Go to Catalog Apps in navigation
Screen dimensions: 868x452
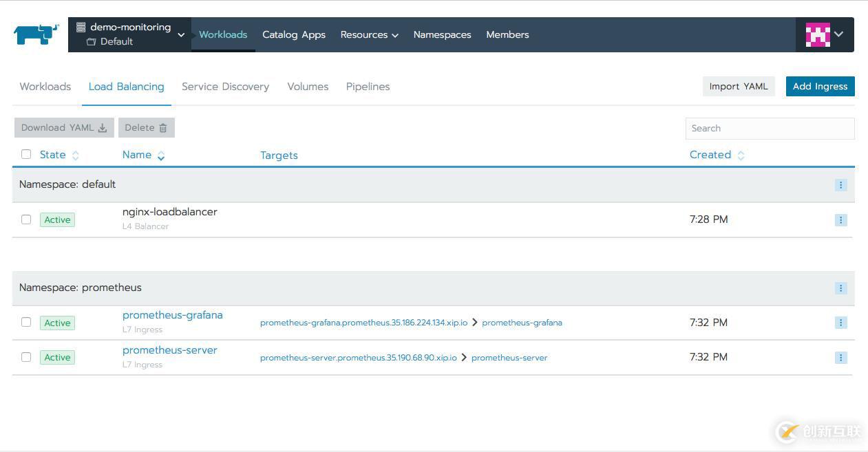[294, 34]
